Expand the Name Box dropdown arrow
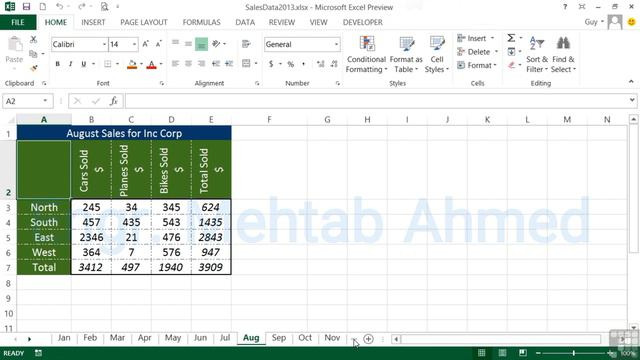Viewport: 640px width, 360px height. [45, 101]
